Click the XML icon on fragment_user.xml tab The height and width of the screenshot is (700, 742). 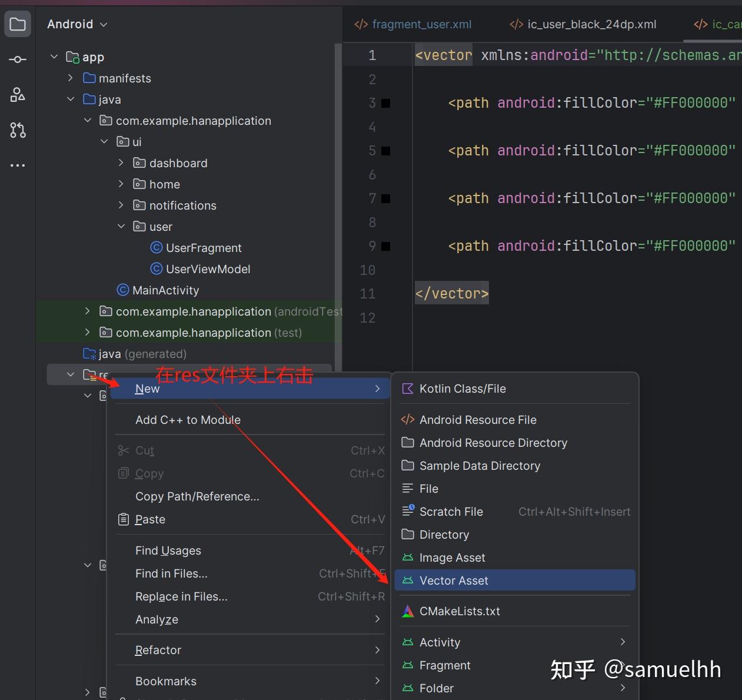360,24
